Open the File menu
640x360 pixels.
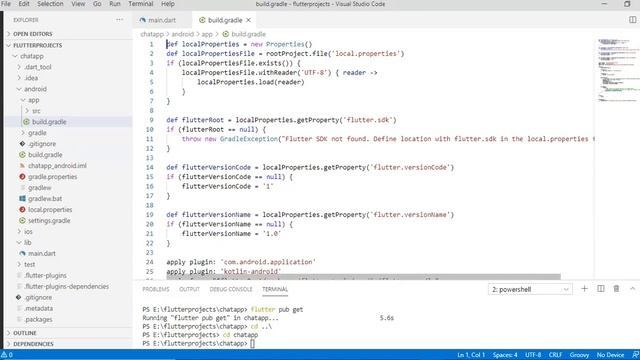(x=6, y=4)
